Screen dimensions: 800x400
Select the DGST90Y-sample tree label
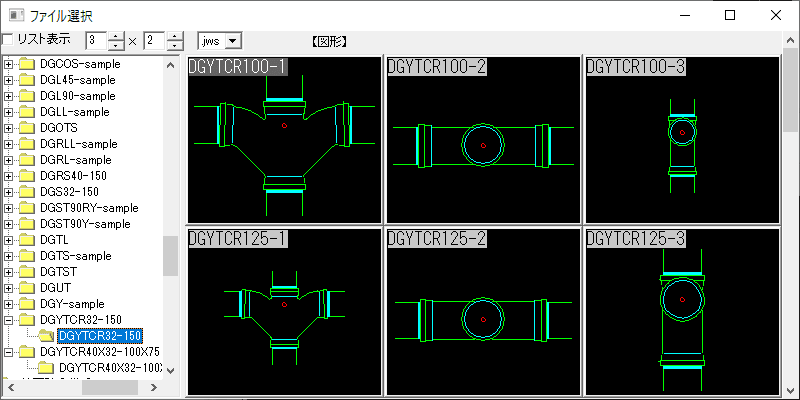[85, 224]
